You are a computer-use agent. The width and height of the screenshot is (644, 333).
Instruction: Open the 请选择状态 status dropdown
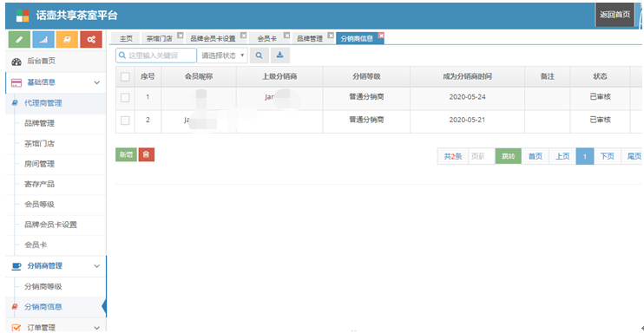pyautogui.click(x=222, y=55)
